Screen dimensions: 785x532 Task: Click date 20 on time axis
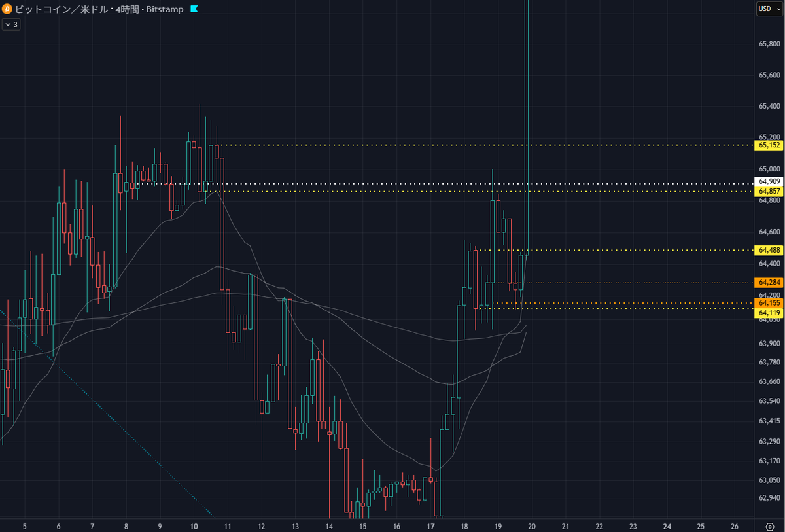click(532, 525)
